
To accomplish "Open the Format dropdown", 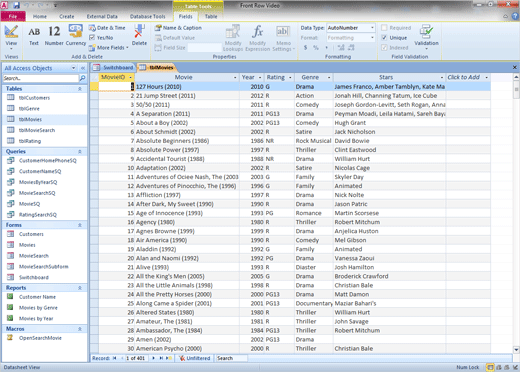I will point(372,38).
